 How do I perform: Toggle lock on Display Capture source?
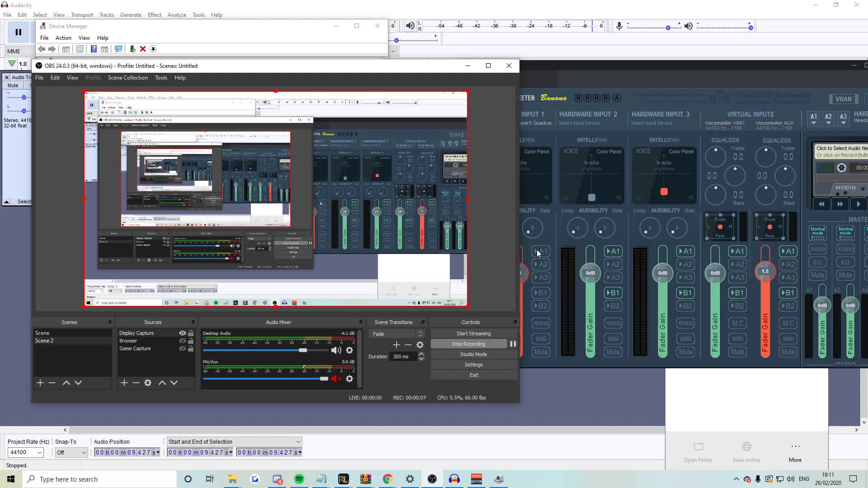191,333
